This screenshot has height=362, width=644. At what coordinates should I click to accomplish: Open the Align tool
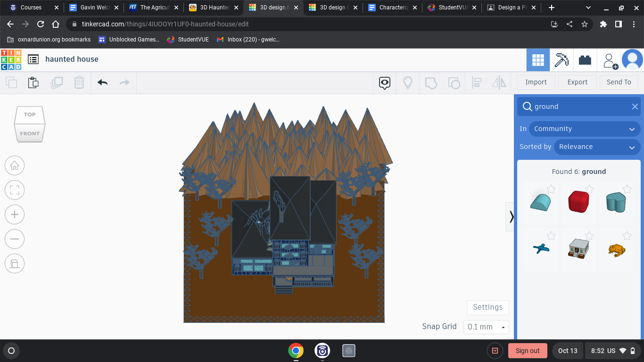click(477, 82)
